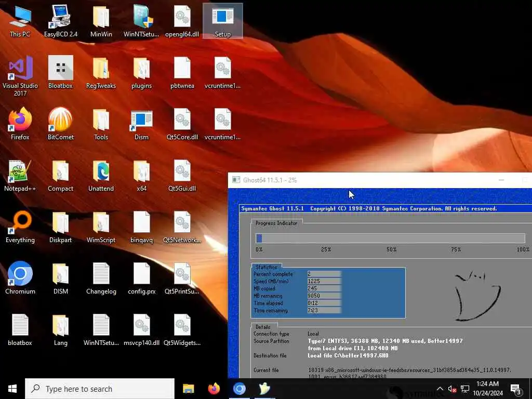
Task: Click the Ghost64 title bar app icon
Action: (x=236, y=180)
